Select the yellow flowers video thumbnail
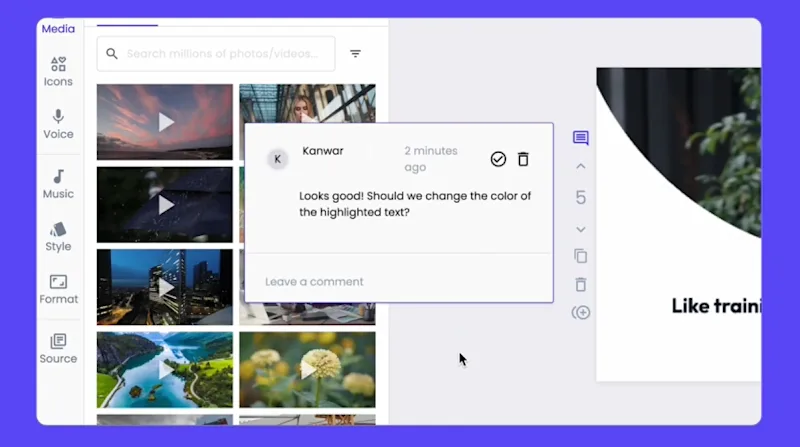 tap(307, 369)
